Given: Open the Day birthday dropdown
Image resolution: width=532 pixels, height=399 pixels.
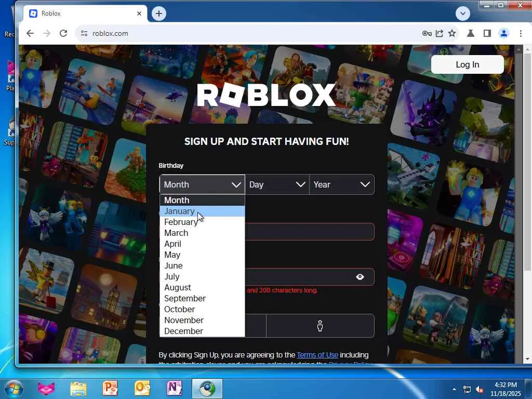Looking at the screenshot, I should click(277, 184).
